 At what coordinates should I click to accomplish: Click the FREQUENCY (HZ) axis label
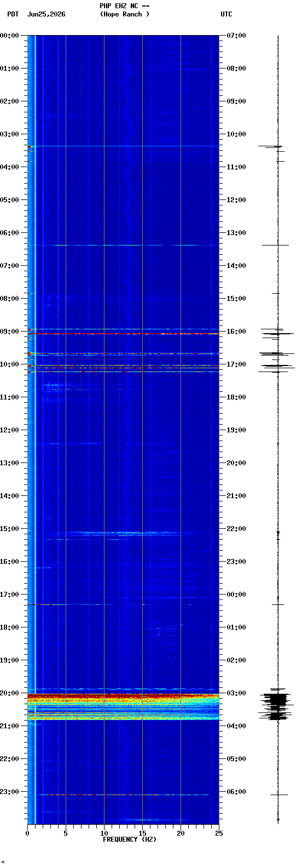tap(130, 840)
